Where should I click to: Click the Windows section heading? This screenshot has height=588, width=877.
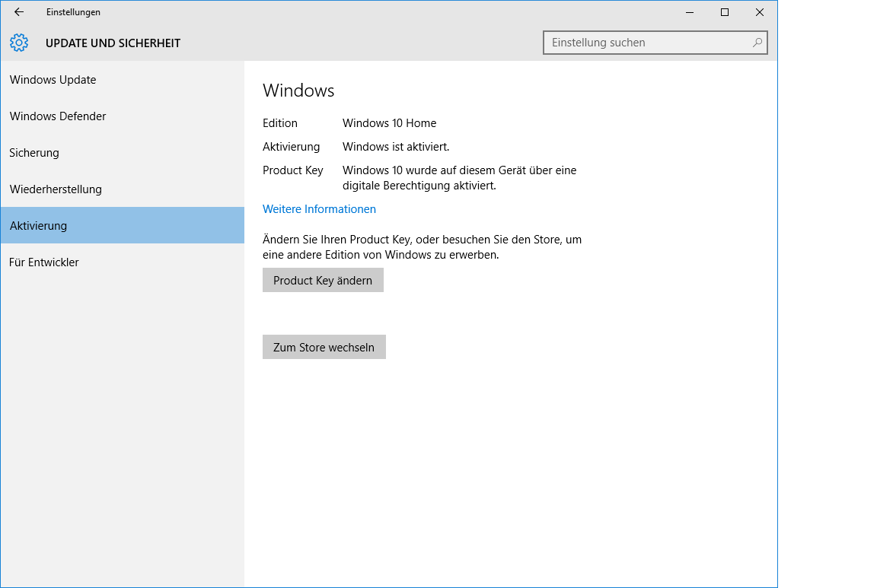(x=298, y=91)
